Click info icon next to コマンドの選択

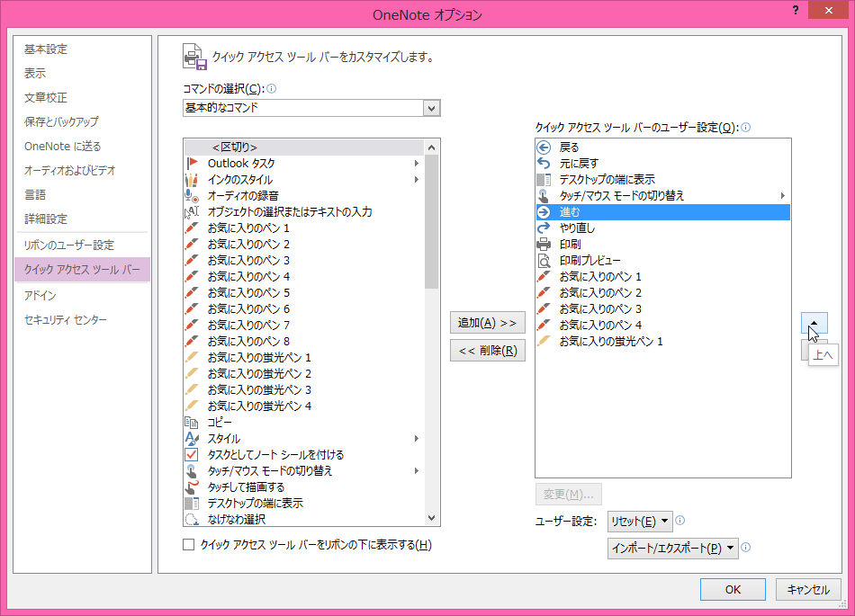[272, 89]
